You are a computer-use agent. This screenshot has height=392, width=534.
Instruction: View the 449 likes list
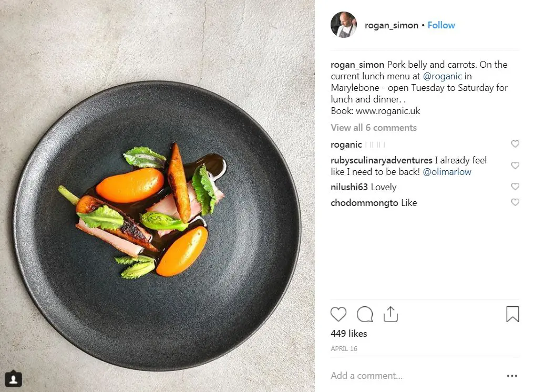coord(349,334)
